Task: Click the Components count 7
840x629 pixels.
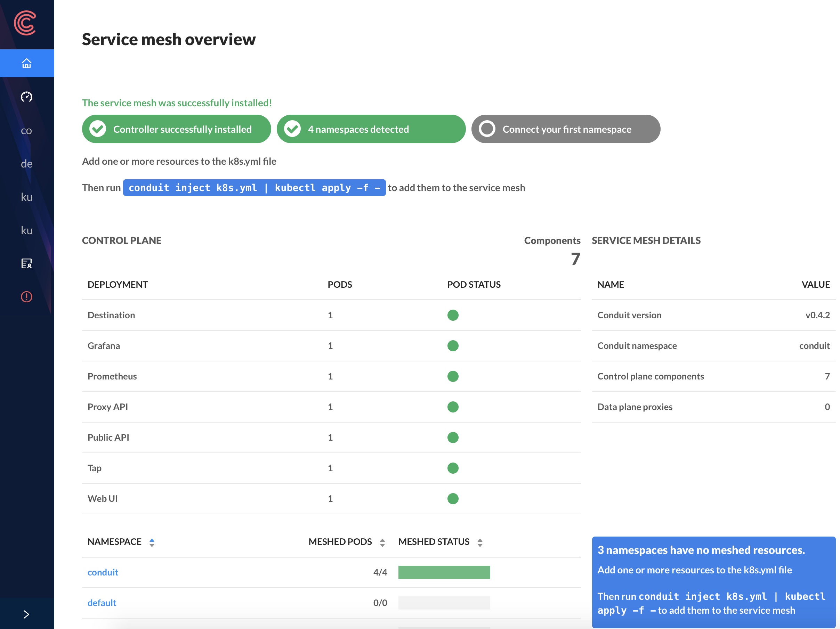Action: pos(575,259)
